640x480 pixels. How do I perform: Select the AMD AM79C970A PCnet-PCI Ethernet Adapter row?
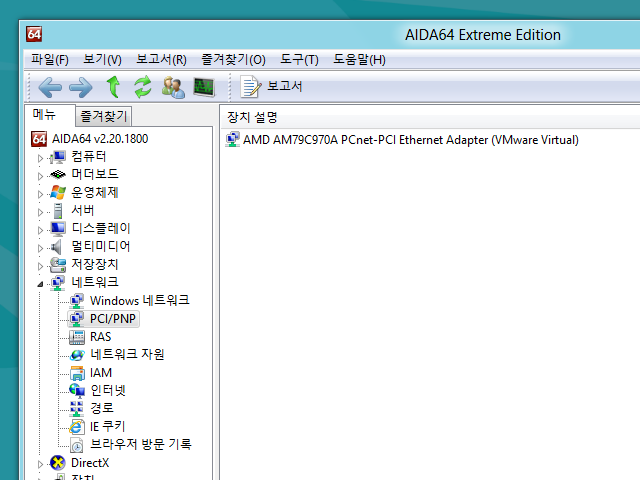click(x=411, y=140)
